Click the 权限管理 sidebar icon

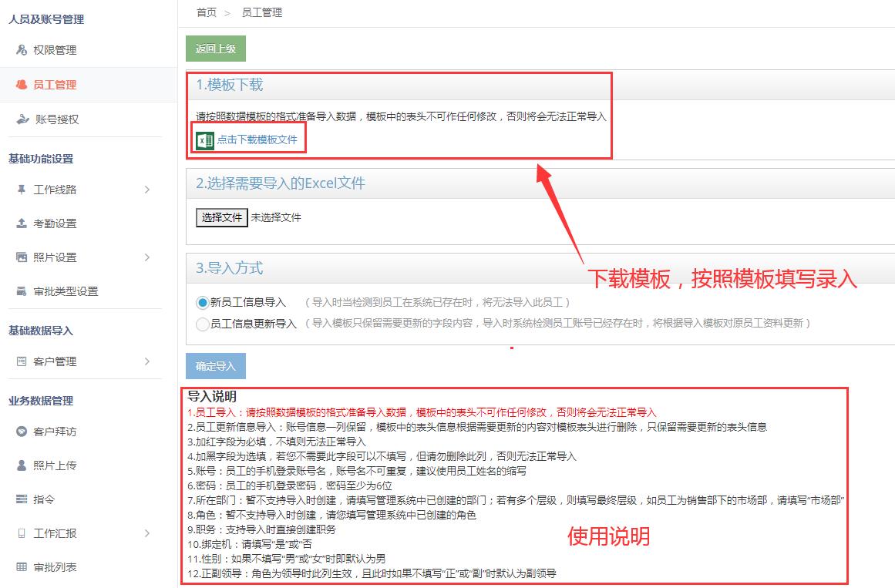(22, 50)
